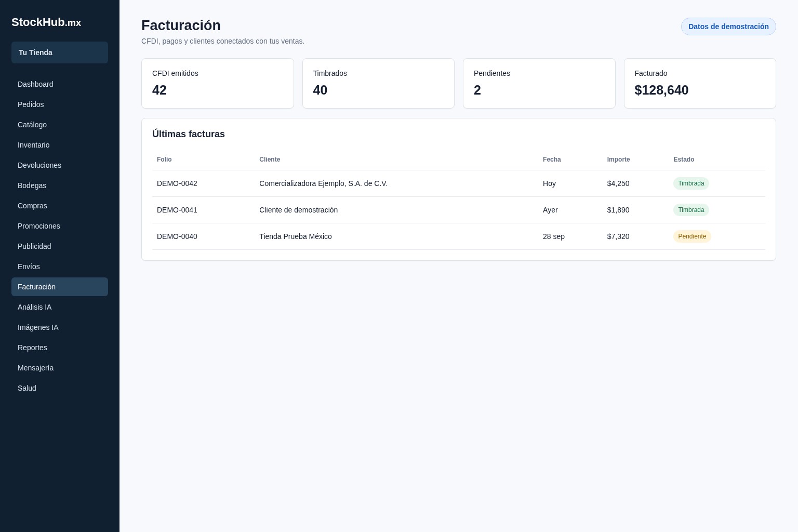This screenshot has width=798, height=532.
Task: Go to the Bodegas section
Action: click(60, 185)
